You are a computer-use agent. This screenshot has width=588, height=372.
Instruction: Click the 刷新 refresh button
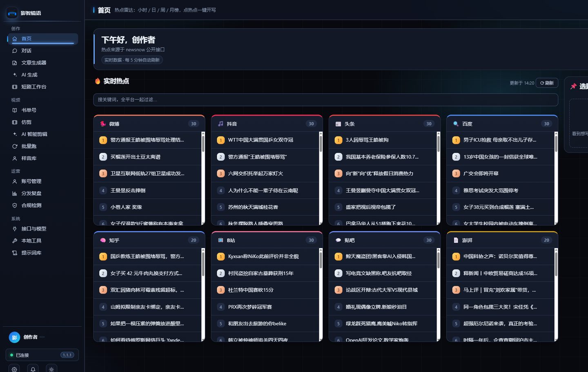coord(547,83)
